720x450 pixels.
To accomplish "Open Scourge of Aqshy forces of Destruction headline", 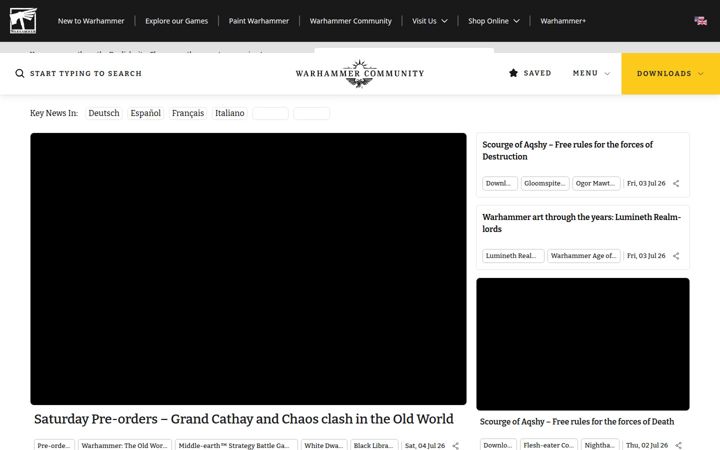I will click(x=568, y=151).
